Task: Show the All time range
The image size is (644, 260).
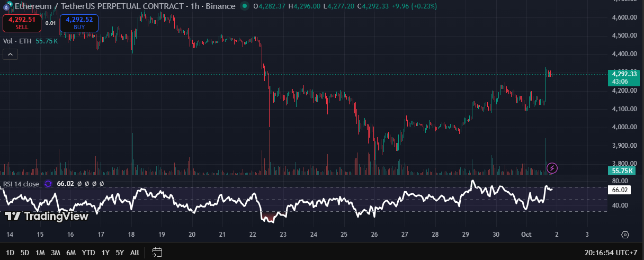Action: [x=135, y=253]
